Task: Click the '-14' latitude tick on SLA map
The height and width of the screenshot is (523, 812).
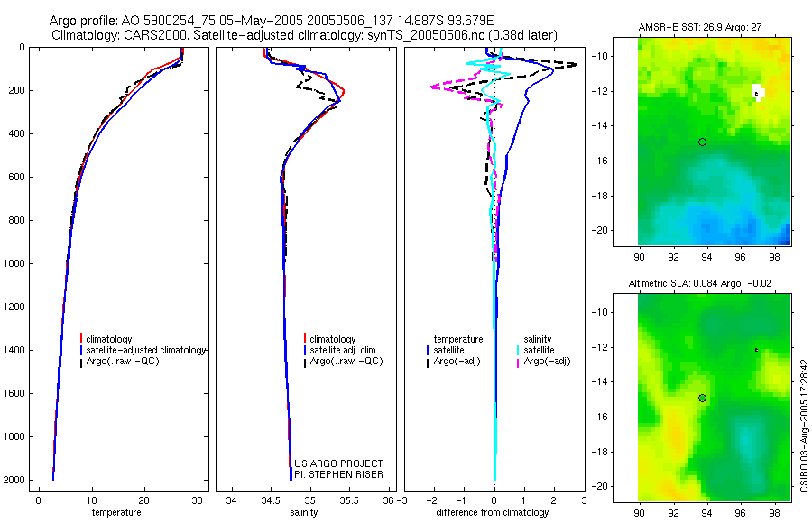Action: [x=599, y=381]
